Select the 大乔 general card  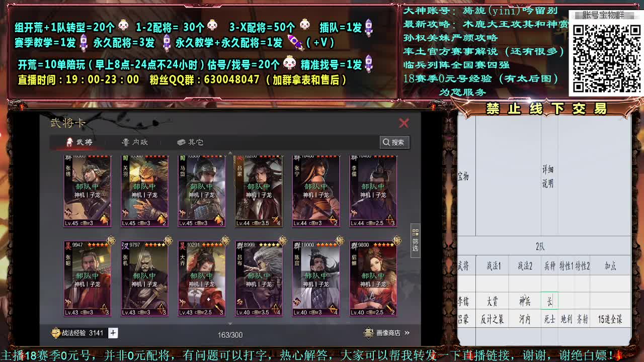(202, 279)
